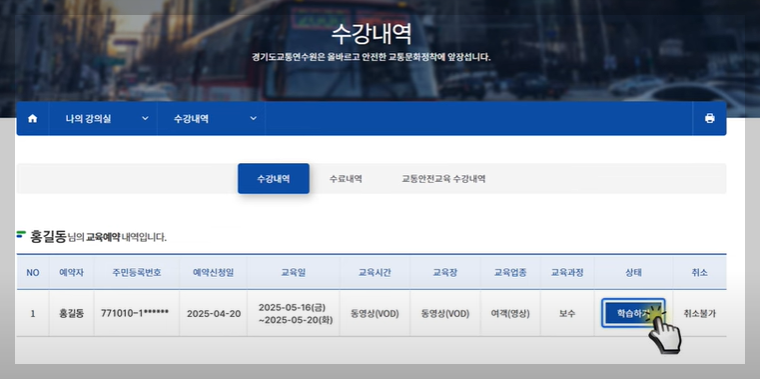Click the 교육업종 column header
This screenshot has height=379, width=760.
click(x=510, y=272)
